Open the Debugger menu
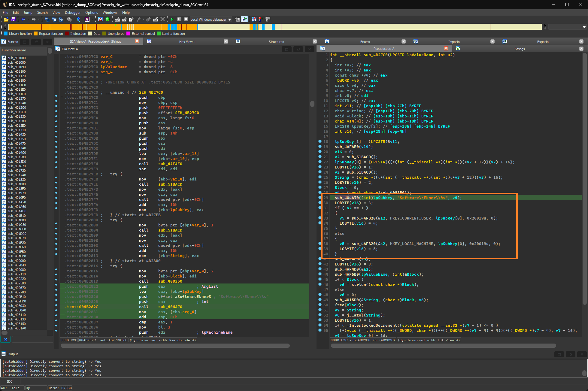Image resolution: width=588 pixels, height=391 pixels. [72, 13]
